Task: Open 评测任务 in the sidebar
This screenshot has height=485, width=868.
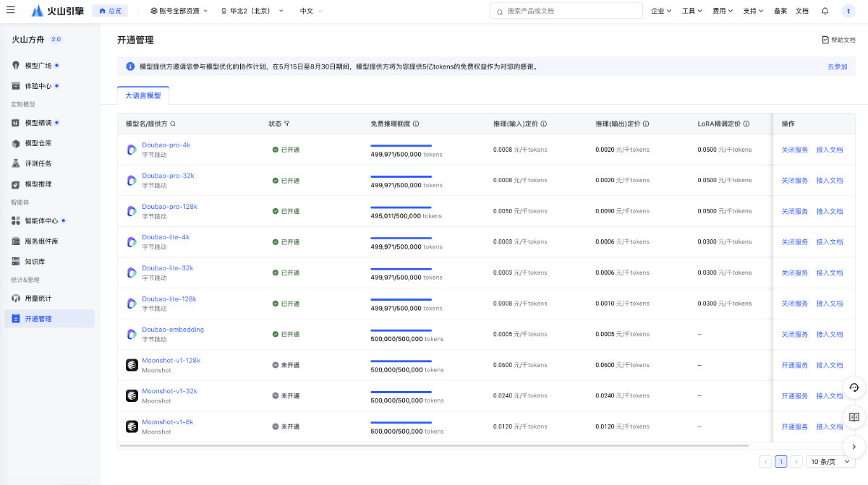Action: pyautogui.click(x=49, y=163)
